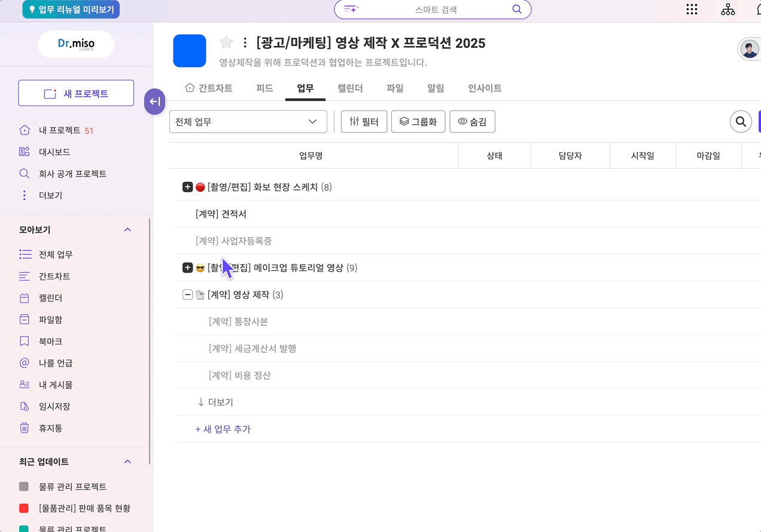Switch to the 간트차트 tab

(209, 88)
